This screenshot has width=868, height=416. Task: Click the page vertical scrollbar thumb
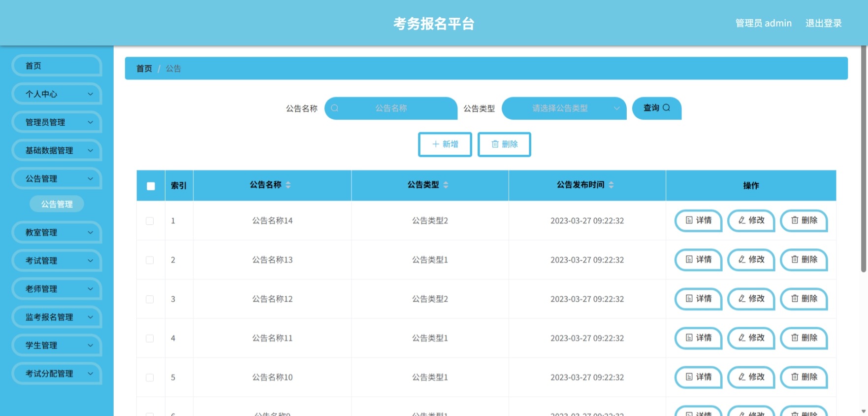864,159
